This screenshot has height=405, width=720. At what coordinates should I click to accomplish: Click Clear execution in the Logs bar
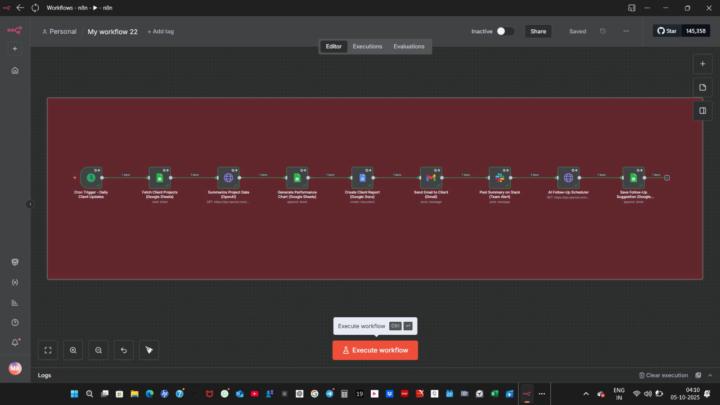click(x=663, y=375)
